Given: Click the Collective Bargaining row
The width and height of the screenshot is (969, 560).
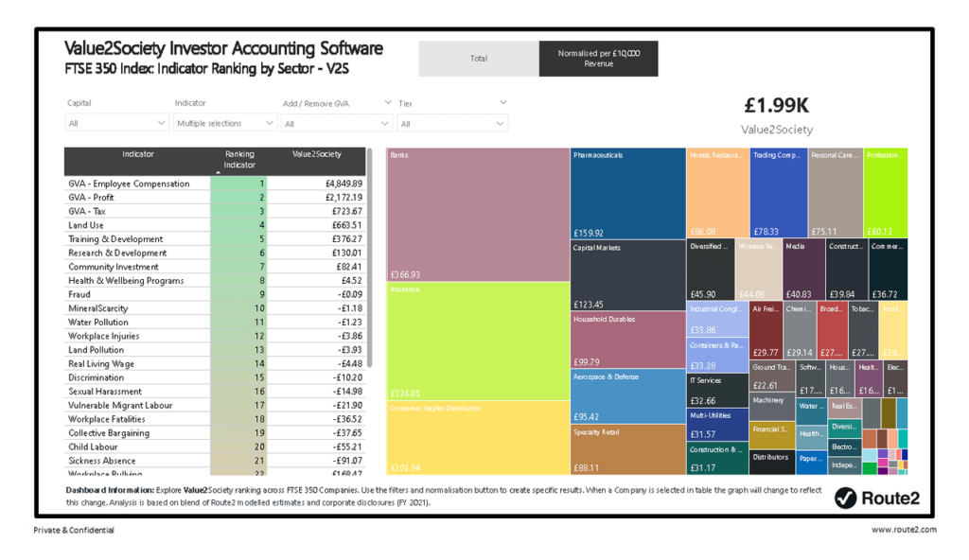Looking at the screenshot, I should (x=215, y=432).
